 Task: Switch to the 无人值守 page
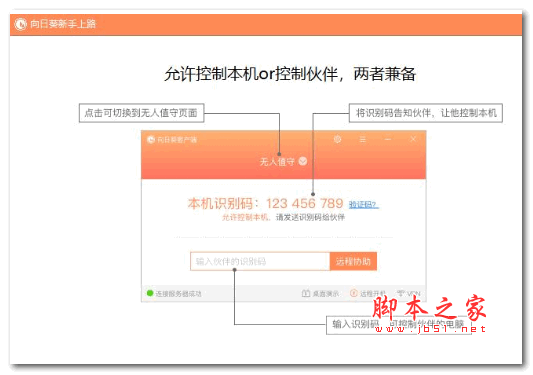[x=277, y=161]
